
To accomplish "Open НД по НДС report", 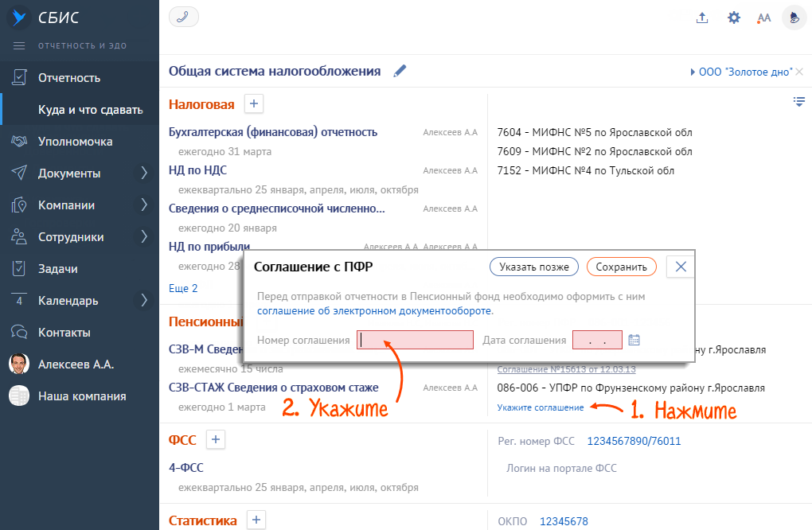I will pyautogui.click(x=197, y=170).
